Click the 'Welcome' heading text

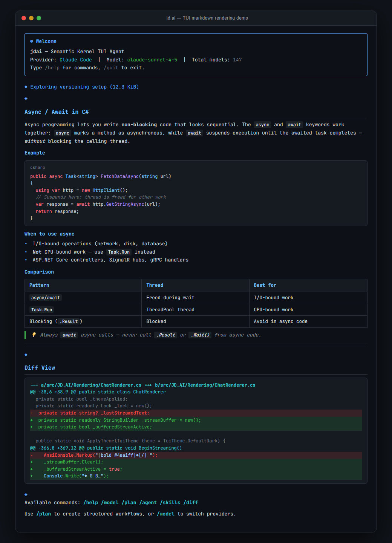(46, 41)
